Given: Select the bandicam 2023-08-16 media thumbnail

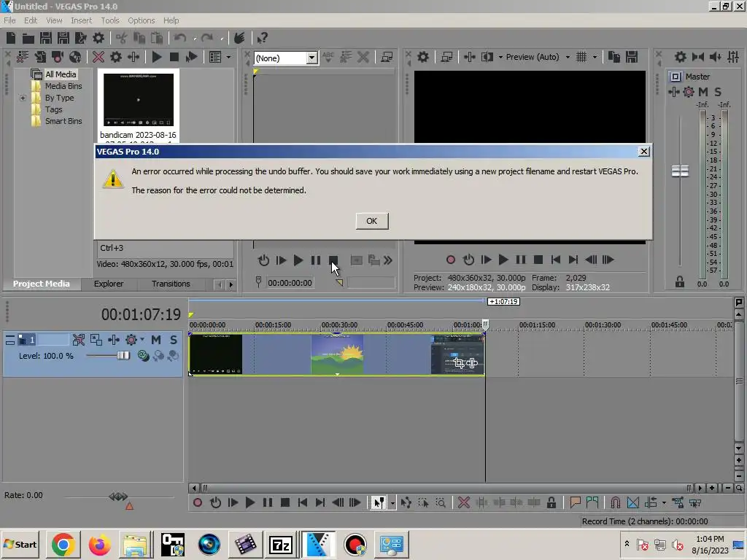Looking at the screenshot, I should pyautogui.click(x=138, y=99).
